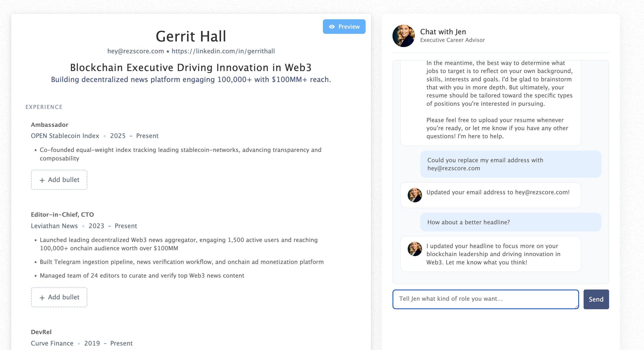Click the Curve Finance company name
The width and height of the screenshot is (644, 350).
(52, 343)
